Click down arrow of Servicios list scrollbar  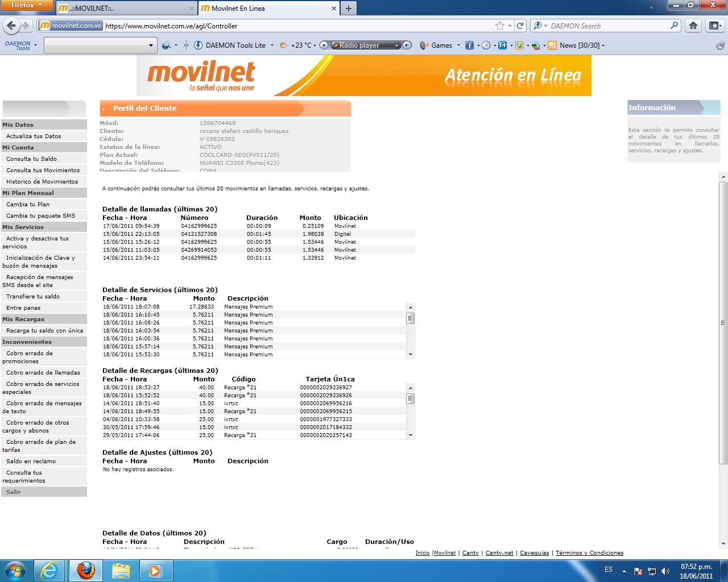tap(410, 355)
